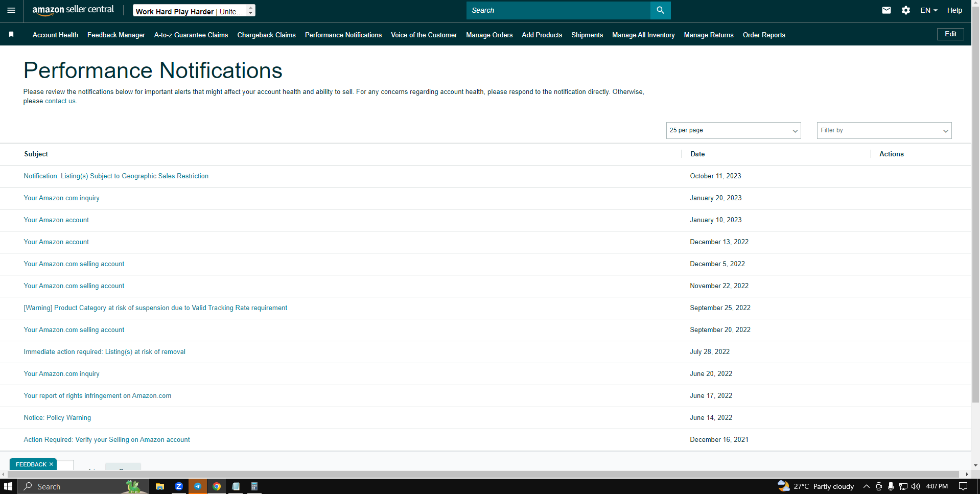Screen dimensions: 980x494
Task: Click the Help link
Action: pos(954,10)
